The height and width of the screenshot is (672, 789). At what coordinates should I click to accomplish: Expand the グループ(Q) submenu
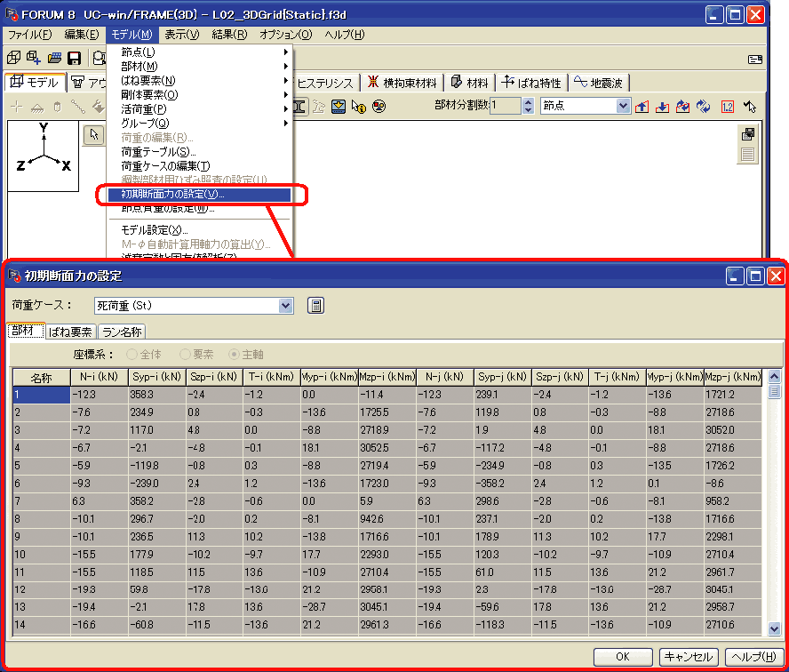(199, 124)
